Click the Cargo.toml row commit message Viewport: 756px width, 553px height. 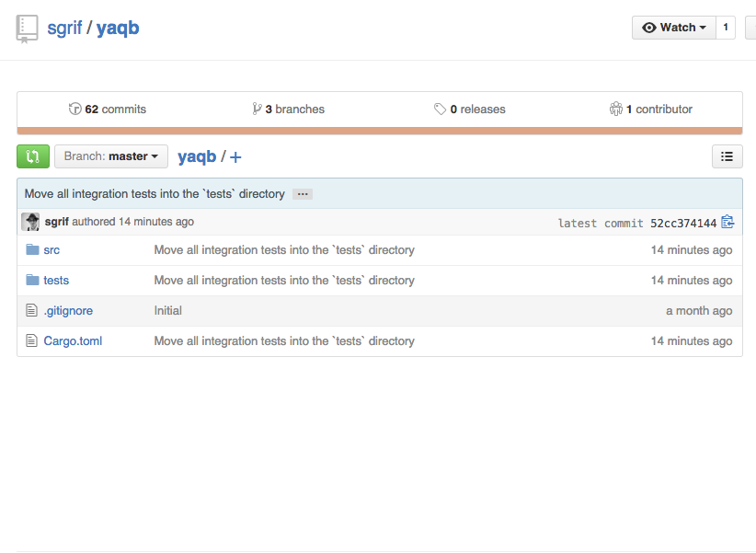[x=284, y=341]
